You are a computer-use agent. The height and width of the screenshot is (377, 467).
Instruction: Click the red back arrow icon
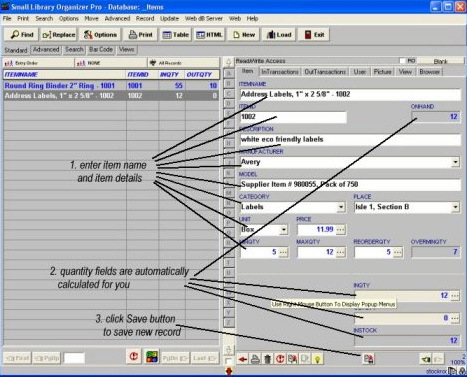(243, 359)
